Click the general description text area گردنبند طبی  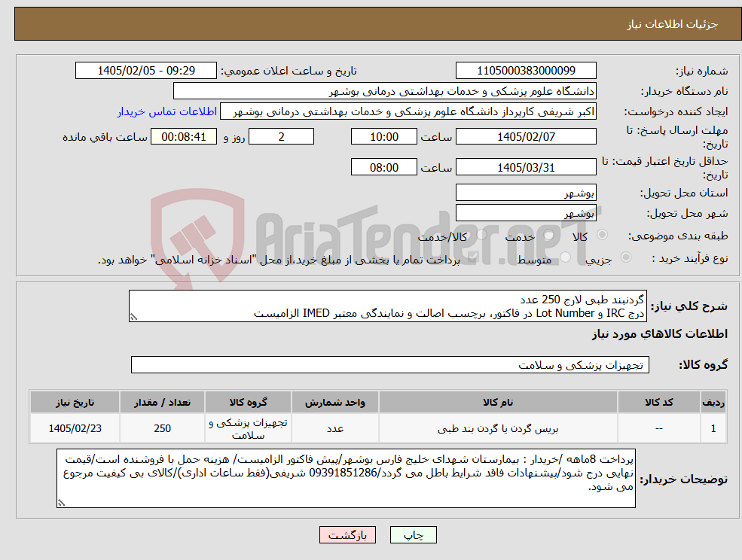(387, 306)
